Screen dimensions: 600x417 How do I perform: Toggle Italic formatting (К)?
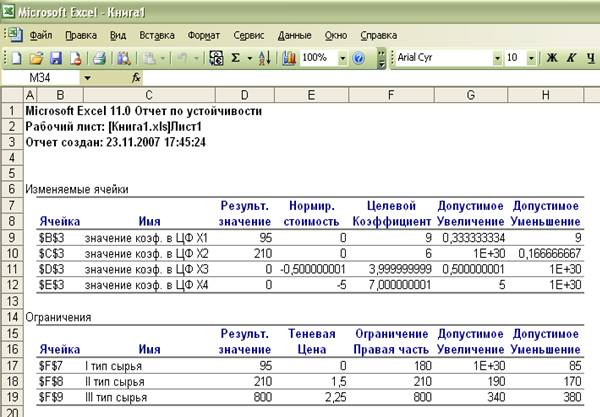click(x=571, y=58)
